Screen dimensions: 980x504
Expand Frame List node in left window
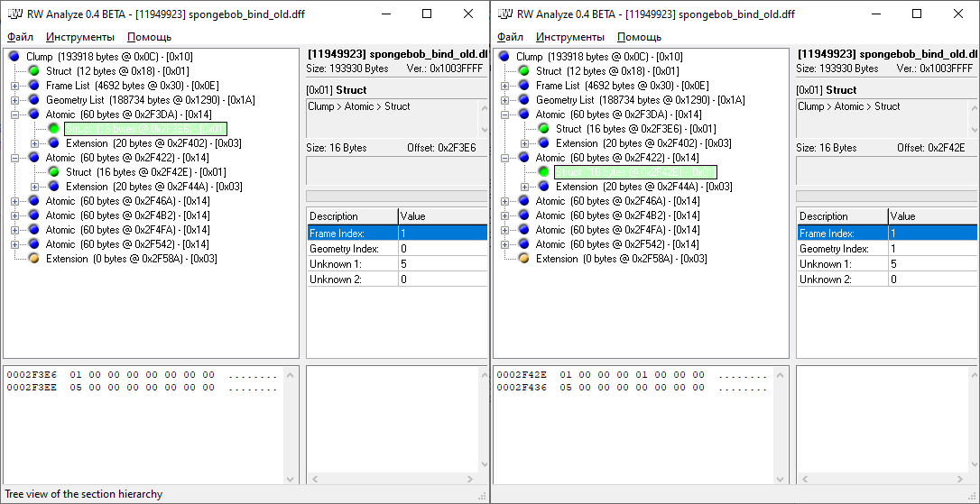(x=15, y=86)
